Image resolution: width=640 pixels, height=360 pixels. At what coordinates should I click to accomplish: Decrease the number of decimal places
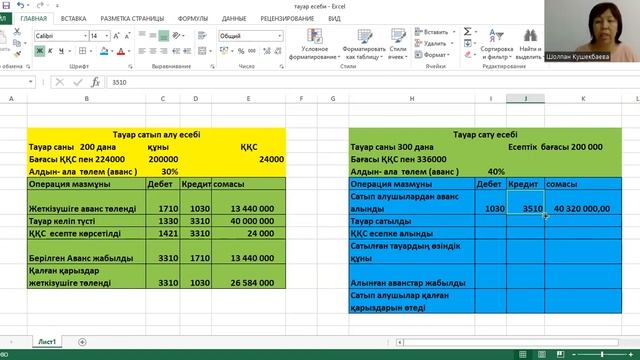pos(278,51)
